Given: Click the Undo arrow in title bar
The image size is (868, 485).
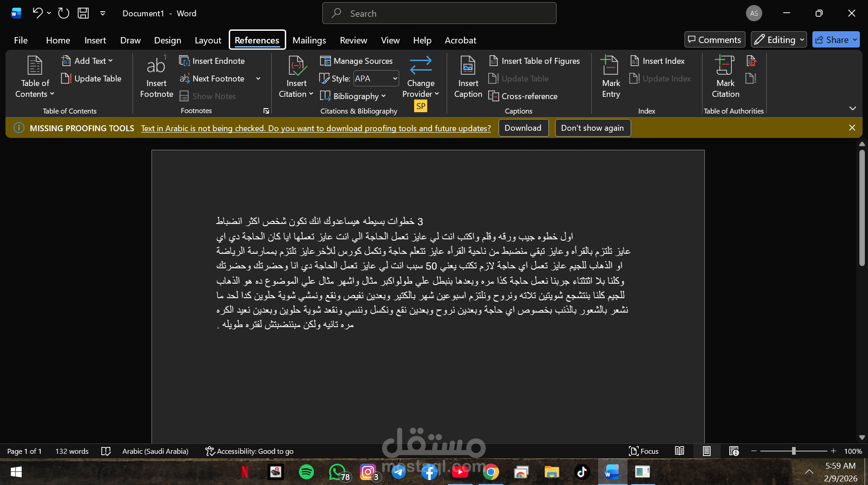Looking at the screenshot, I should [38, 13].
